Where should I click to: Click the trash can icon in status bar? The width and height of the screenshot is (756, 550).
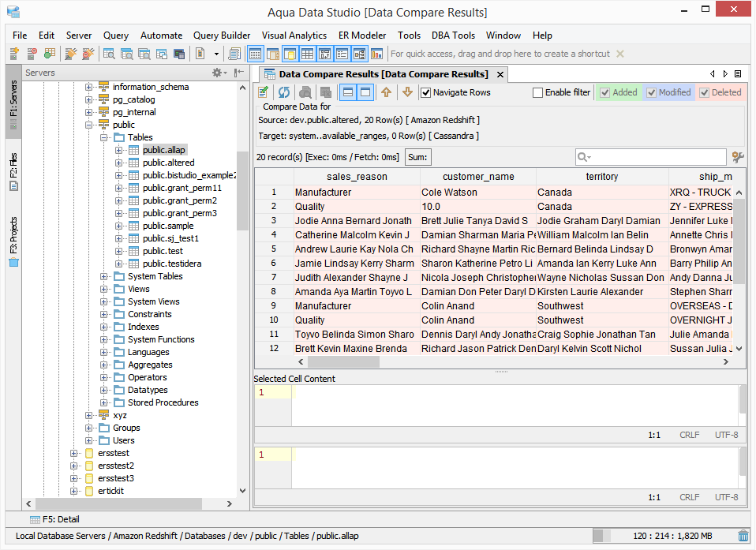(743, 536)
